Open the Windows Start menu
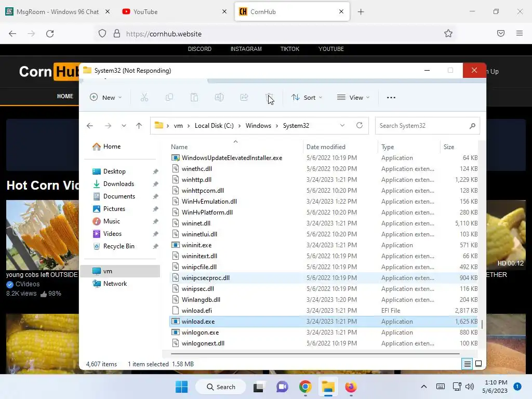Image resolution: width=532 pixels, height=399 pixels. (181, 387)
